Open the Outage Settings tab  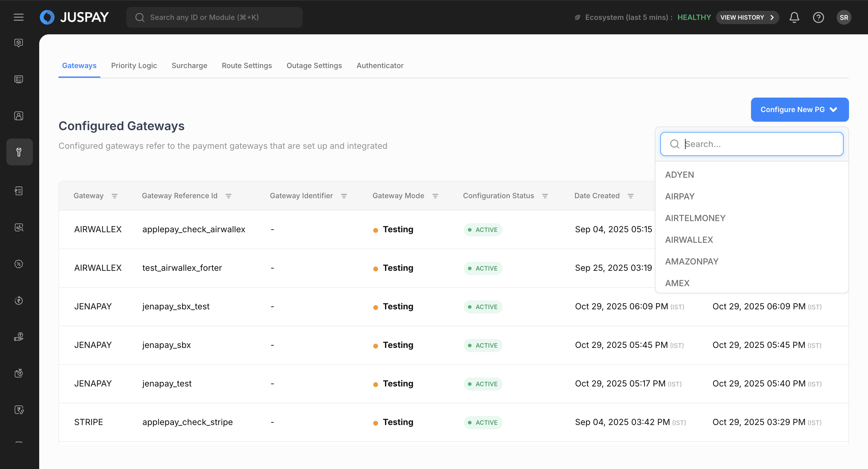314,65
